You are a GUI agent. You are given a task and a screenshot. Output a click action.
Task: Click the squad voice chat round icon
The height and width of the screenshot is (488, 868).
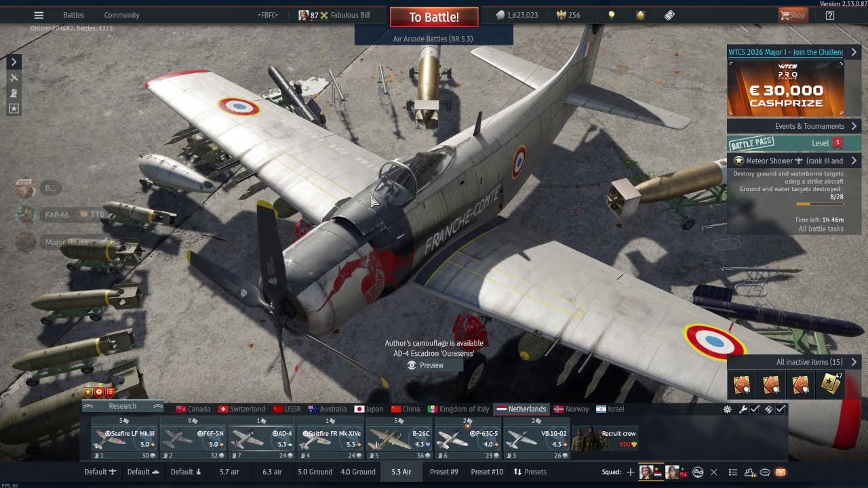(698, 472)
